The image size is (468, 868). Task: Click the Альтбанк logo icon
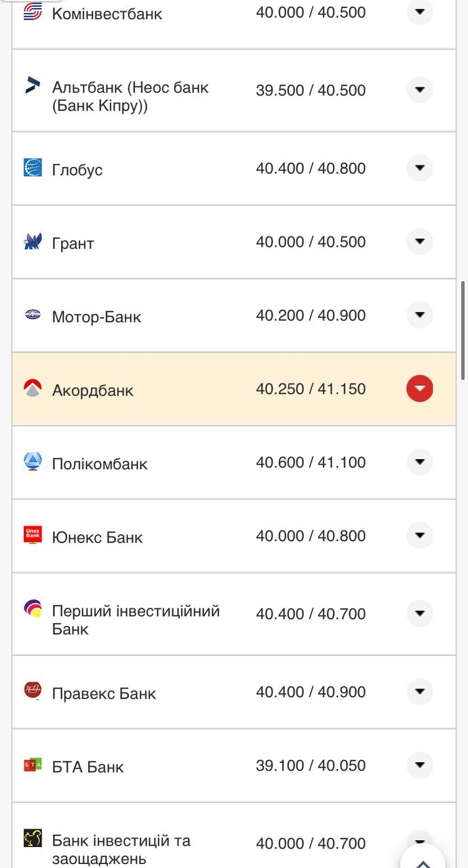click(x=33, y=85)
